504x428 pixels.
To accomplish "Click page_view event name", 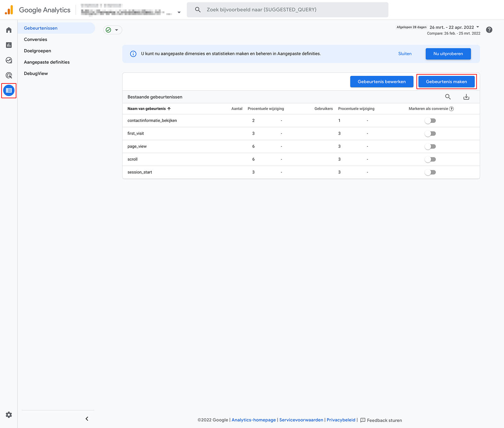I will 137,146.
